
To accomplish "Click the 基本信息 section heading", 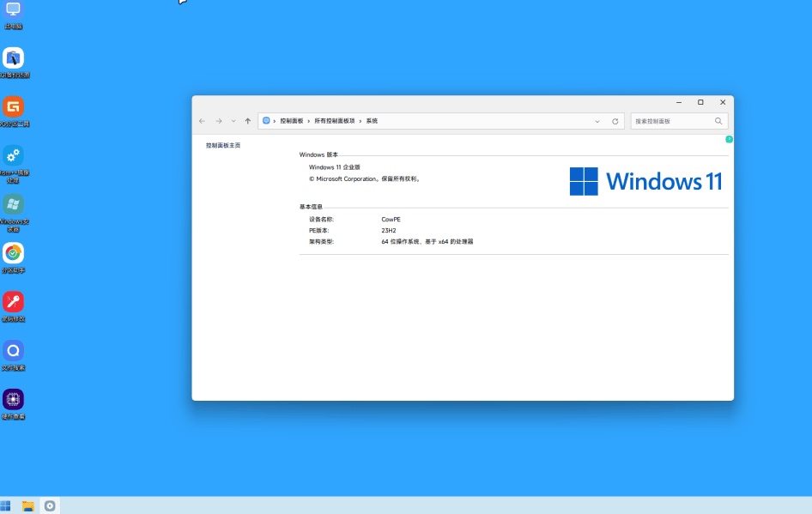I will [311, 207].
